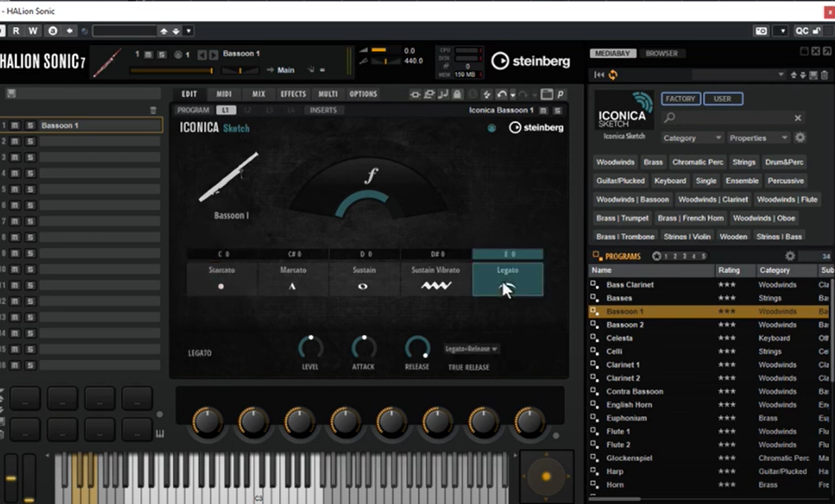Click the lightning bolt icon in the toolbar
Viewport: 835px width, 504px height.
pyautogui.click(x=487, y=94)
